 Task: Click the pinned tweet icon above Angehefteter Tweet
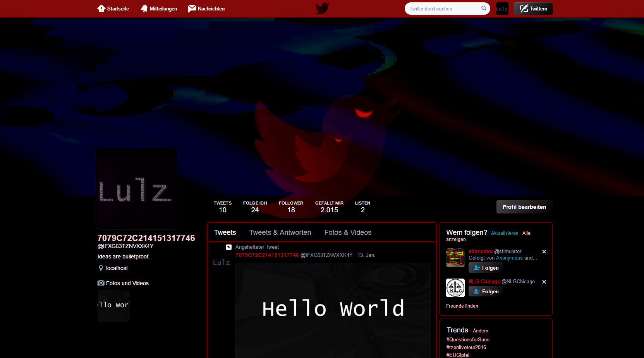(x=228, y=247)
